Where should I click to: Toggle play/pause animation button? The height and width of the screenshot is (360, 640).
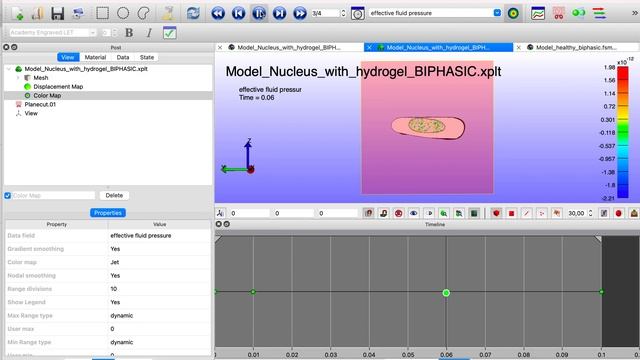click(x=259, y=13)
